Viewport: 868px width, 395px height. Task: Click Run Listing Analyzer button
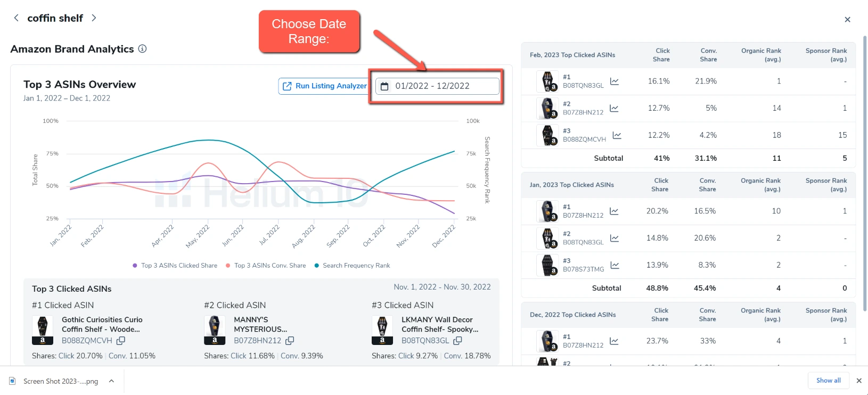(324, 86)
